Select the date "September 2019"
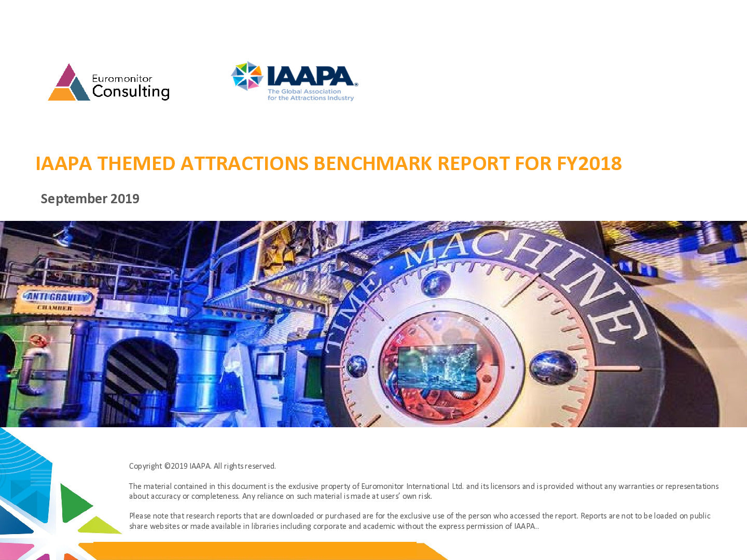 (x=90, y=199)
